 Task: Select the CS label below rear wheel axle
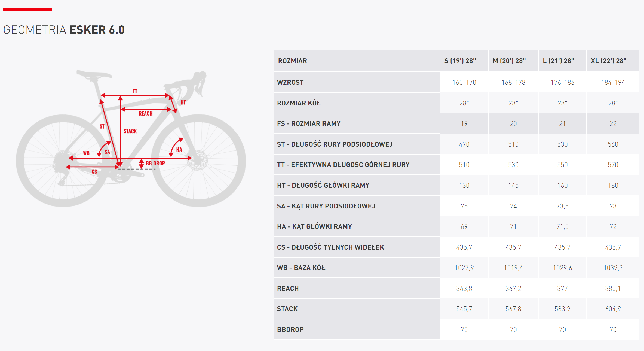94,171
